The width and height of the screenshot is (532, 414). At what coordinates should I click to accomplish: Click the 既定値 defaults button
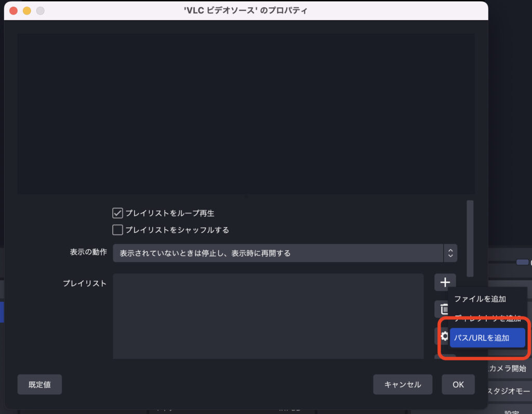39,384
